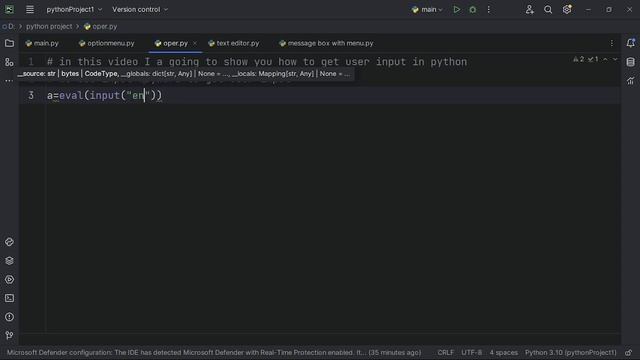640x360 pixels.
Task: Open the SciView chart icon
Action: tap(631, 81)
